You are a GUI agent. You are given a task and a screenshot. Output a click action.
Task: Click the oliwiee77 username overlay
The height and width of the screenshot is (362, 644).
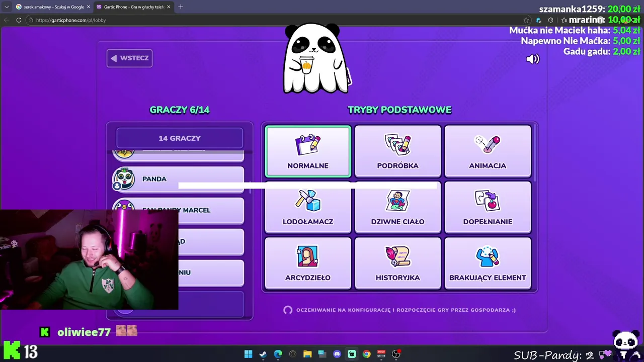84,332
